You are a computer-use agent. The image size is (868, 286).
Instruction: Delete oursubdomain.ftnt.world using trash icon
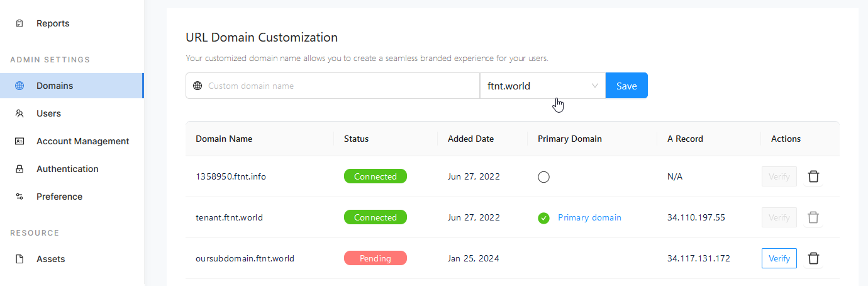pyautogui.click(x=813, y=258)
